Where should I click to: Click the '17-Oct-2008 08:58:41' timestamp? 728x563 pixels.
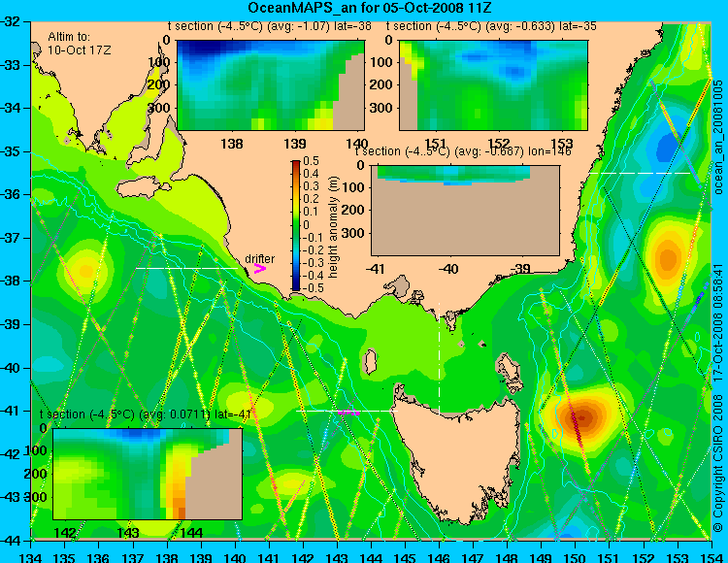tap(717, 322)
